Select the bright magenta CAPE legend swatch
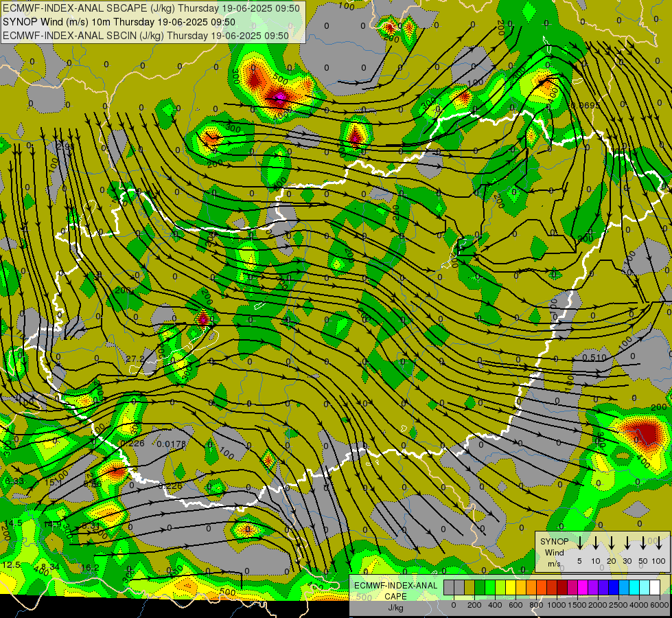The height and width of the screenshot is (618, 672). (583, 588)
